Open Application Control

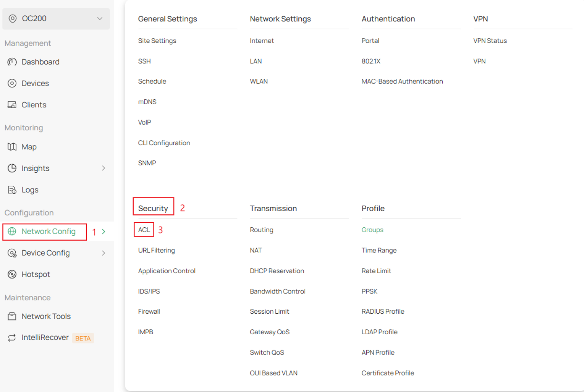(167, 271)
